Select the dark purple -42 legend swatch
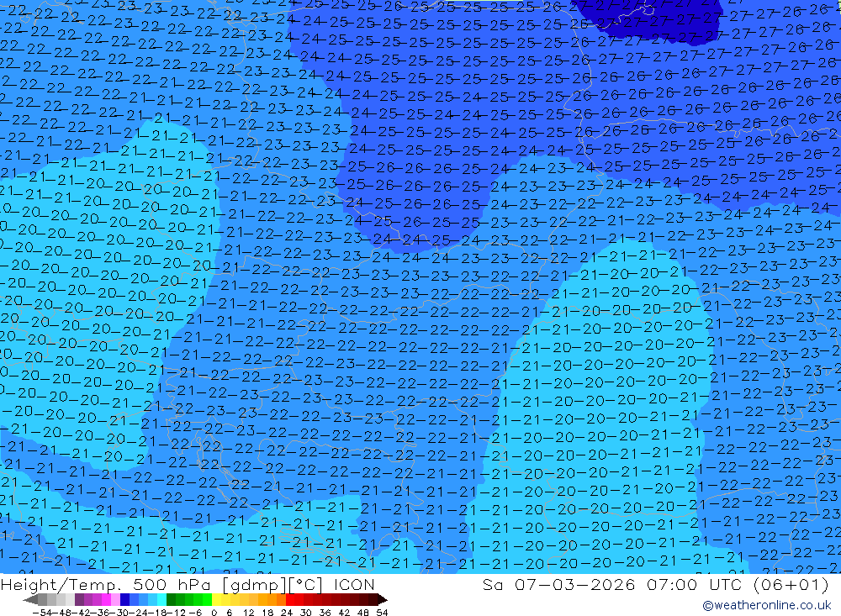The width and height of the screenshot is (841, 616). click(79, 599)
